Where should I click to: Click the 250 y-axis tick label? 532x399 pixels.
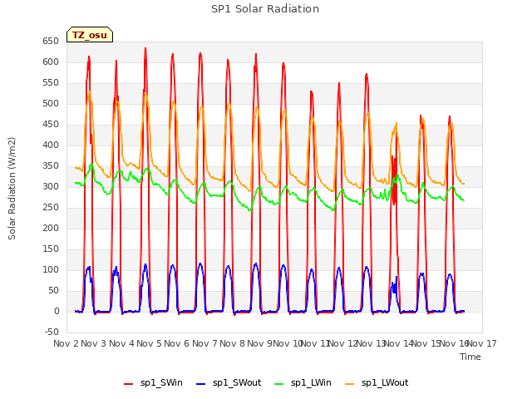[51, 208]
